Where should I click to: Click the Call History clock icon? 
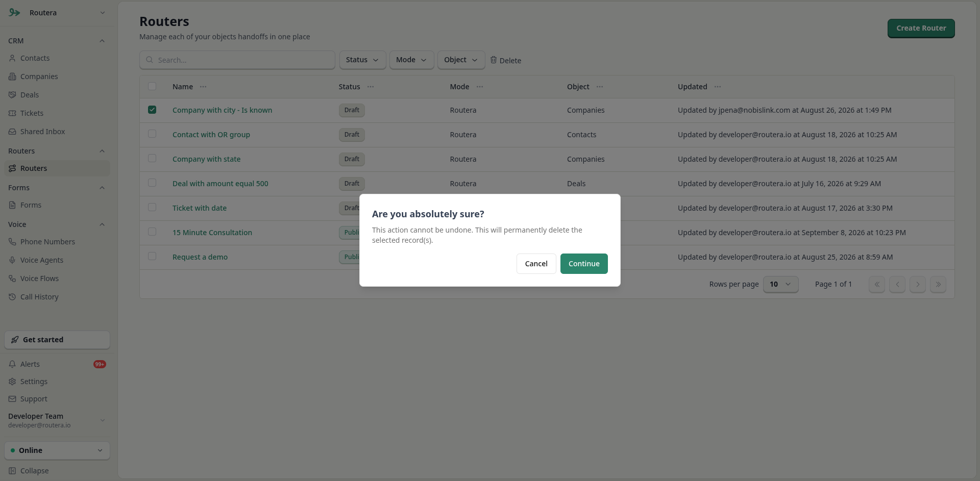coord(12,297)
